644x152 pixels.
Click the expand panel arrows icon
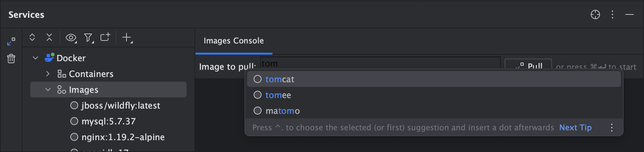(11, 41)
